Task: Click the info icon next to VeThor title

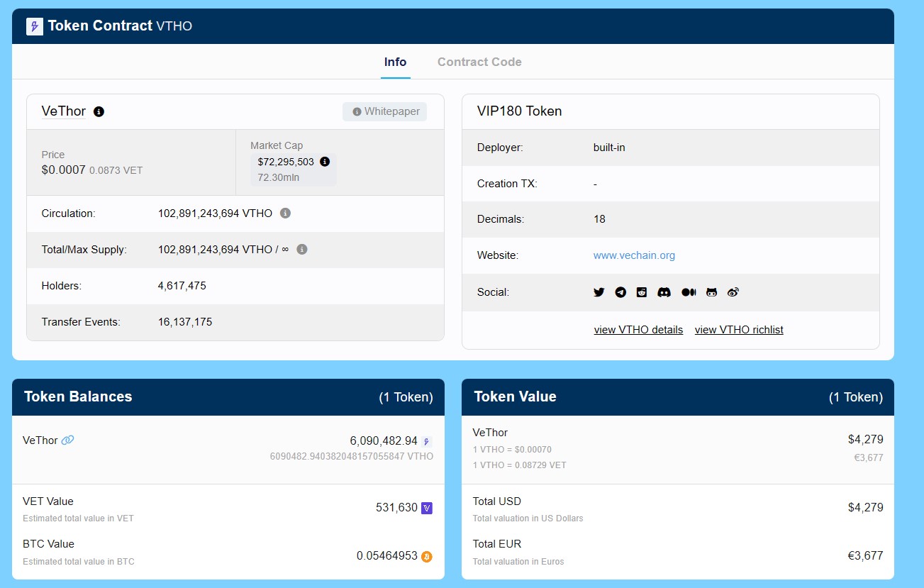Action: click(99, 111)
